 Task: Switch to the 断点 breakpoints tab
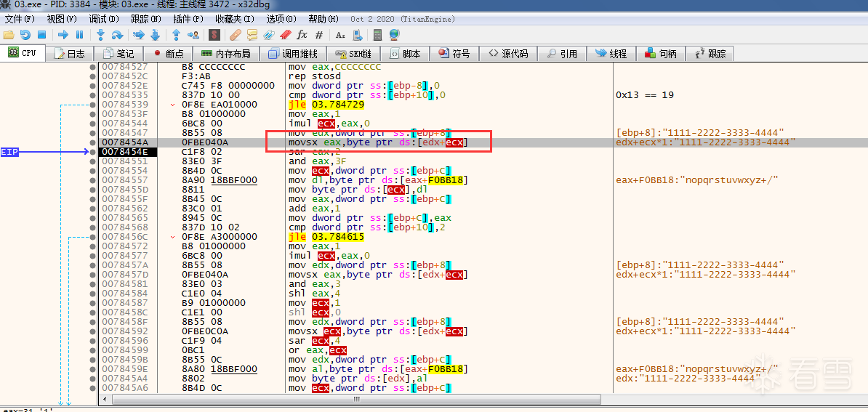pyautogui.click(x=168, y=54)
